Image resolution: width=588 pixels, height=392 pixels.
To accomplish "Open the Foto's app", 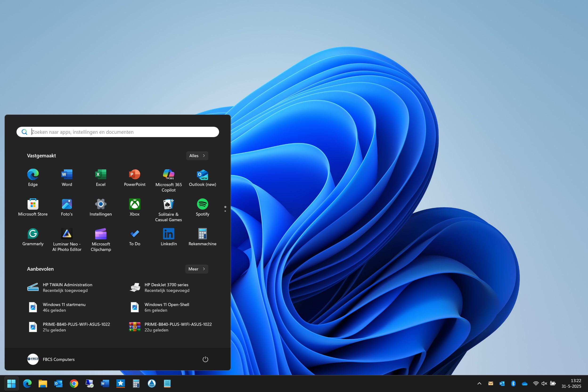I will 67,207.
